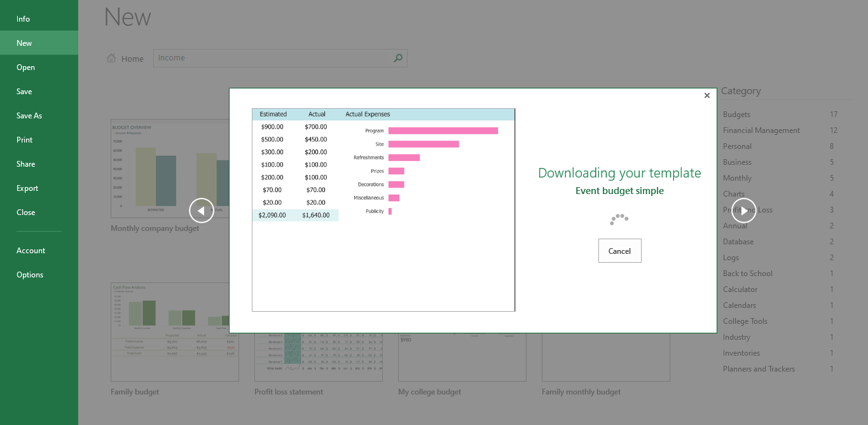Image resolution: width=868 pixels, height=425 pixels.
Task: Click the Event budget preview image
Action: tap(383, 210)
